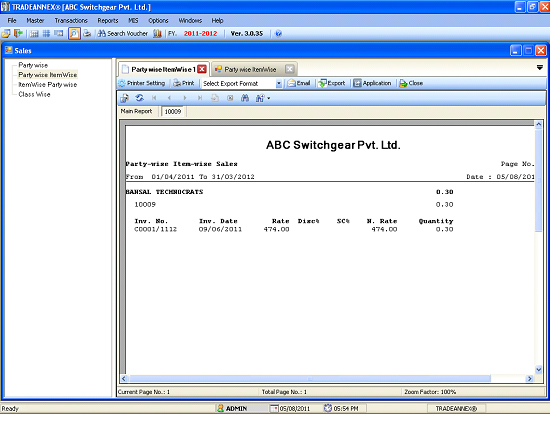The image size is (550, 429).
Task: Refresh the report using the refresh icon
Action: 139,98
